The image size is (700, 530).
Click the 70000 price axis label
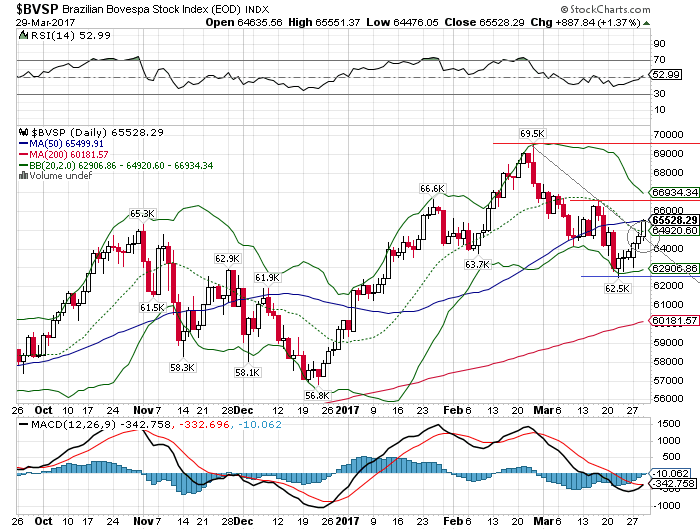[x=668, y=135]
